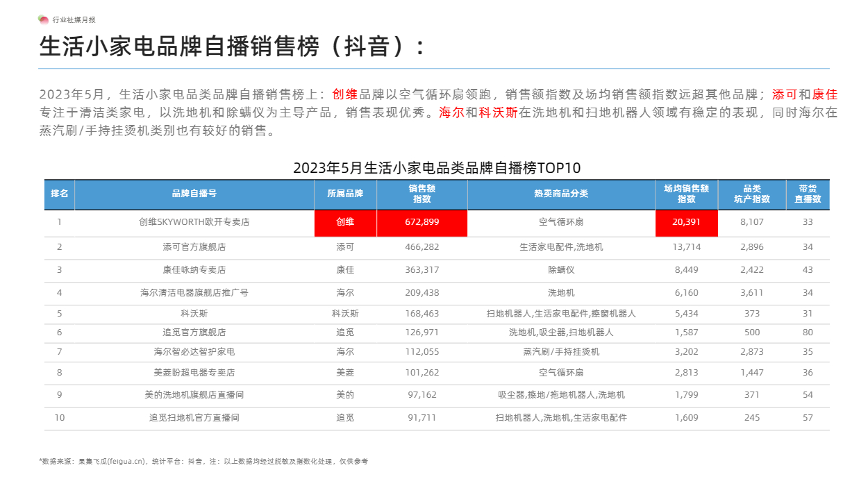Select the 美菱盼超电器专卖店 cell
This screenshot has height=488, width=868.
click(194, 373)
